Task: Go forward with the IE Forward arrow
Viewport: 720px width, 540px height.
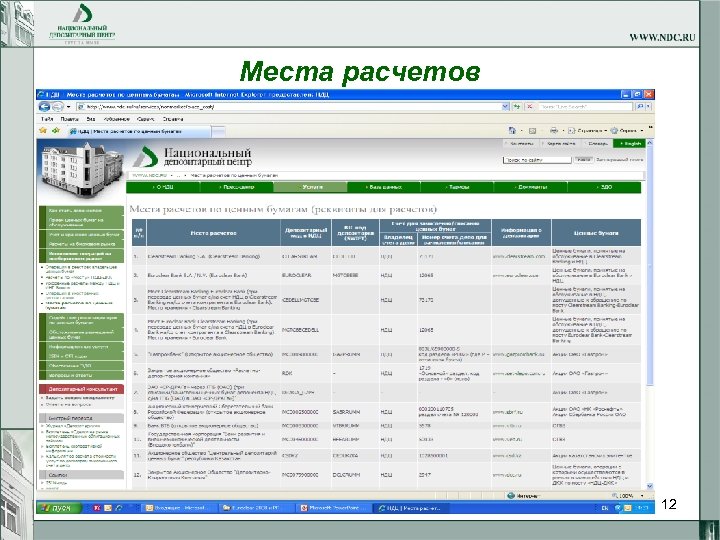Action: (57, 107)
